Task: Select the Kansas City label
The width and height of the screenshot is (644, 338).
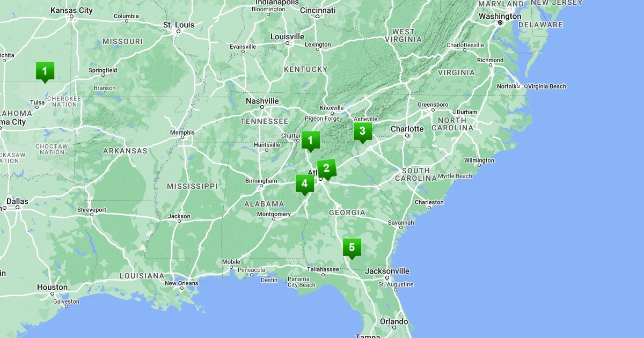Action: (x=71, y=10)
